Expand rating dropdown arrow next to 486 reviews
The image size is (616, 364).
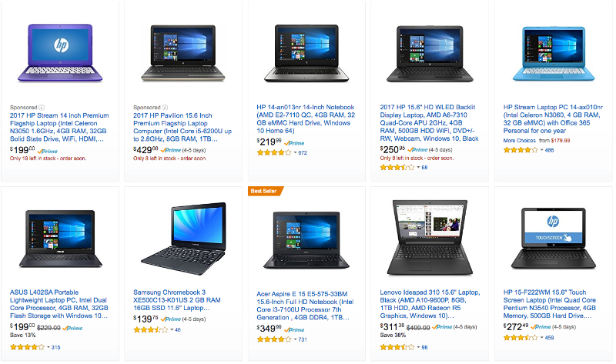(542, 150)
